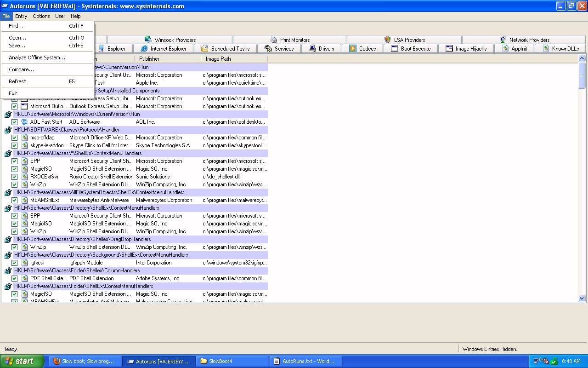Uncheck WinZip under DragDropHandlers
The height and width of the screenshot is (368, 588).
pos(14,247)
